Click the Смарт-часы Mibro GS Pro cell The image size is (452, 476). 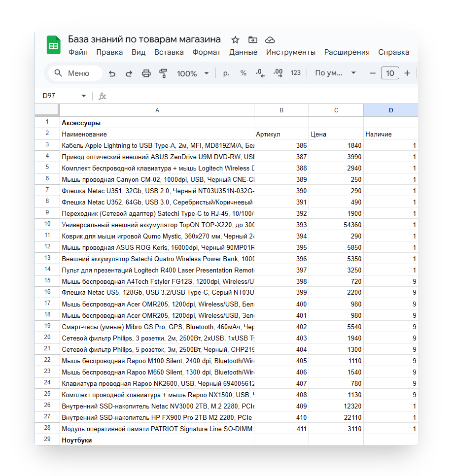point(157,327)
